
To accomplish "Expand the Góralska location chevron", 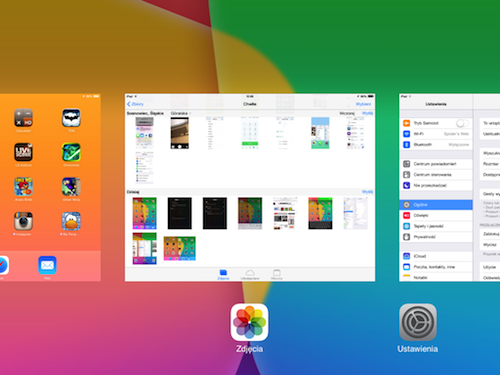I will tap(190, 114).
